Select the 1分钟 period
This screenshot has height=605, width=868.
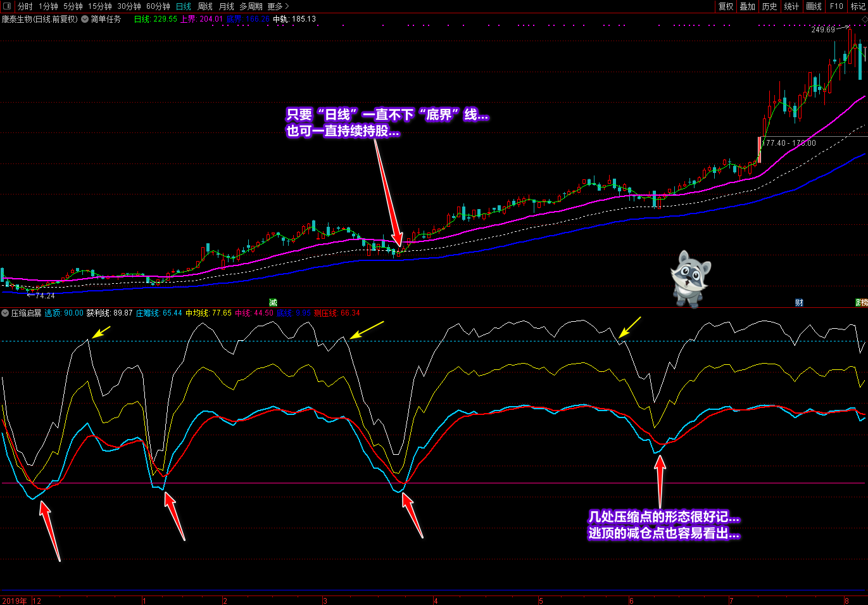tap(49, 6)
